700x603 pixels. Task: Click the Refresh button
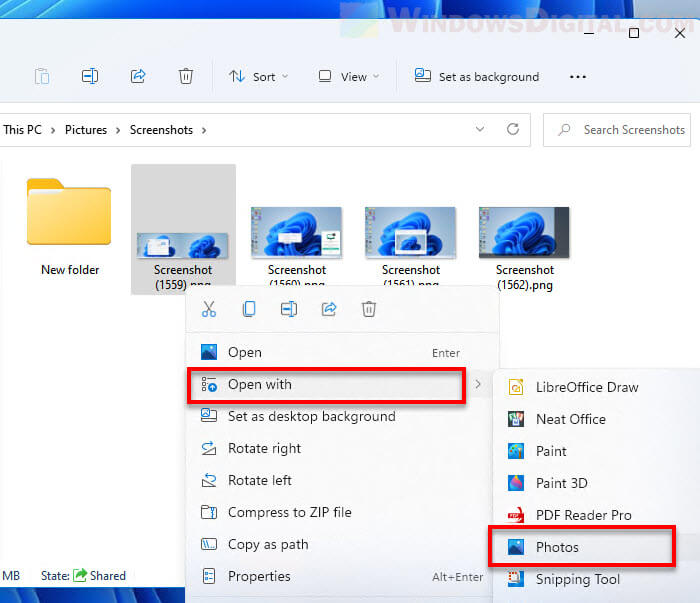click(x=513, y=129)
